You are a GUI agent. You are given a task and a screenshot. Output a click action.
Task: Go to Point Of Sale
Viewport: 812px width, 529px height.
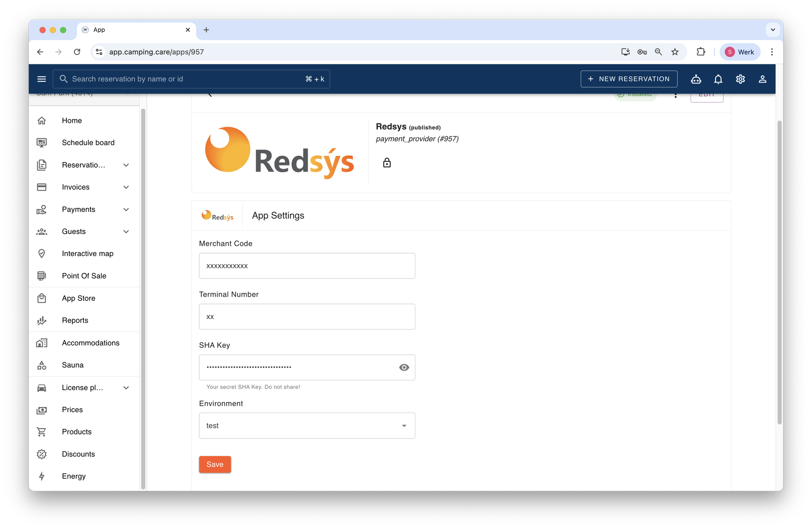coord(84,276)
